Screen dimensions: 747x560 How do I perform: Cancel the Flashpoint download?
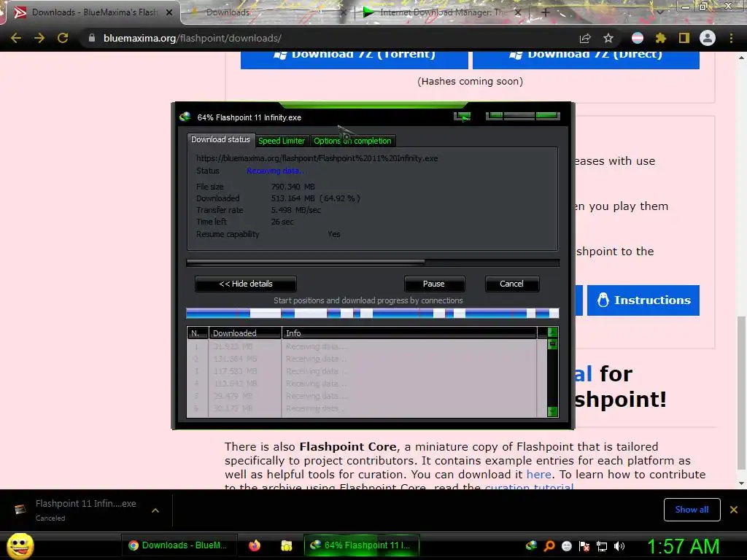511,284
